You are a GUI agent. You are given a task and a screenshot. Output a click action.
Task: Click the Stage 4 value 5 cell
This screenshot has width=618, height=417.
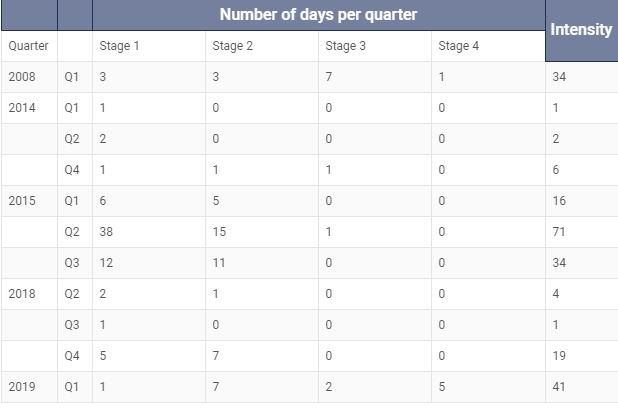click(x=488, y=387)
